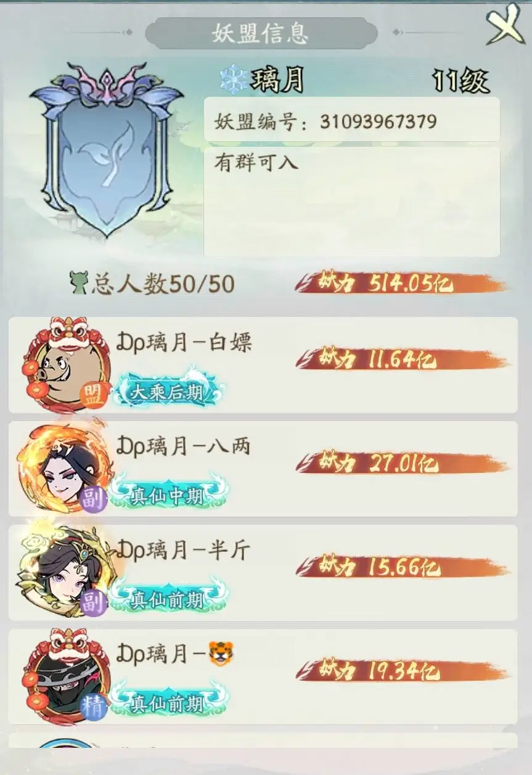Tap the 有群可入 announcement box
The height and width of the screenshot is (775, 532).
point(351,202)
